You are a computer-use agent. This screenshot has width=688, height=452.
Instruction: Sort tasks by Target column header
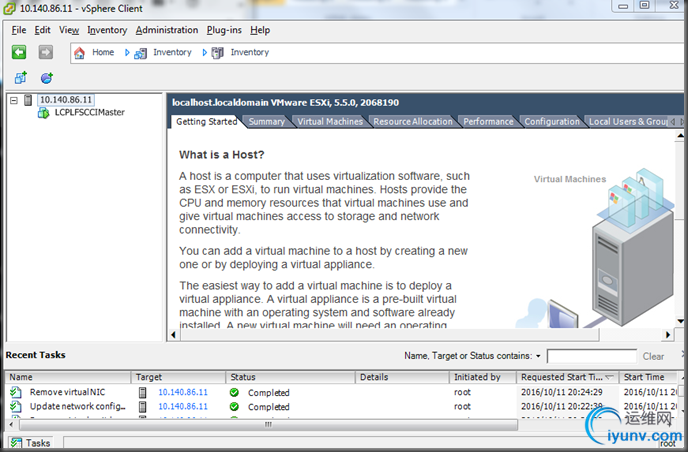point(179,377)
